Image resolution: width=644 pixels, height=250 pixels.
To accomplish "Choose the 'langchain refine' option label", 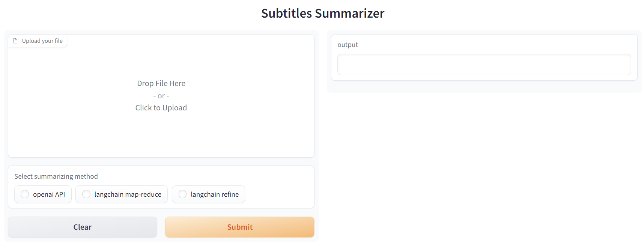I will click(215, 194).
